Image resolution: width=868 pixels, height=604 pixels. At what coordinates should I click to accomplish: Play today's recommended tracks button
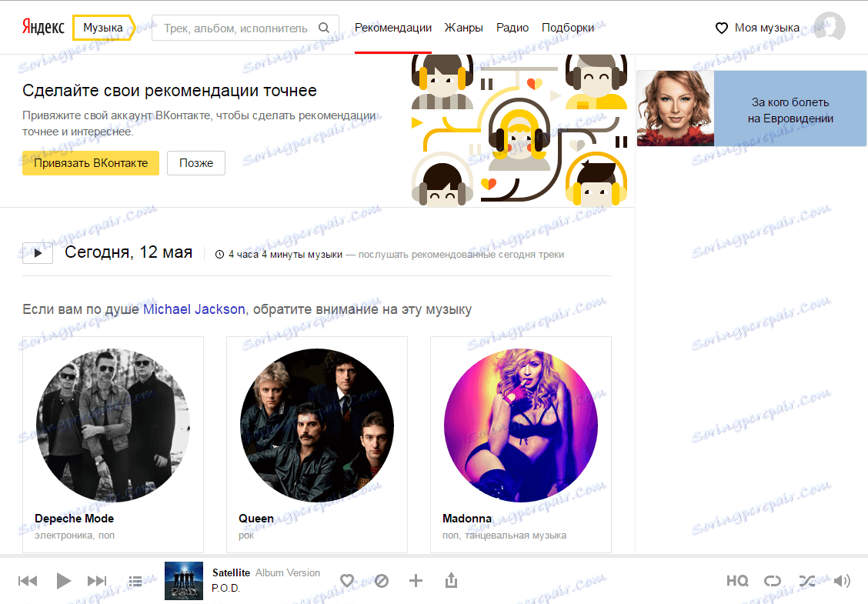[38, 253]
